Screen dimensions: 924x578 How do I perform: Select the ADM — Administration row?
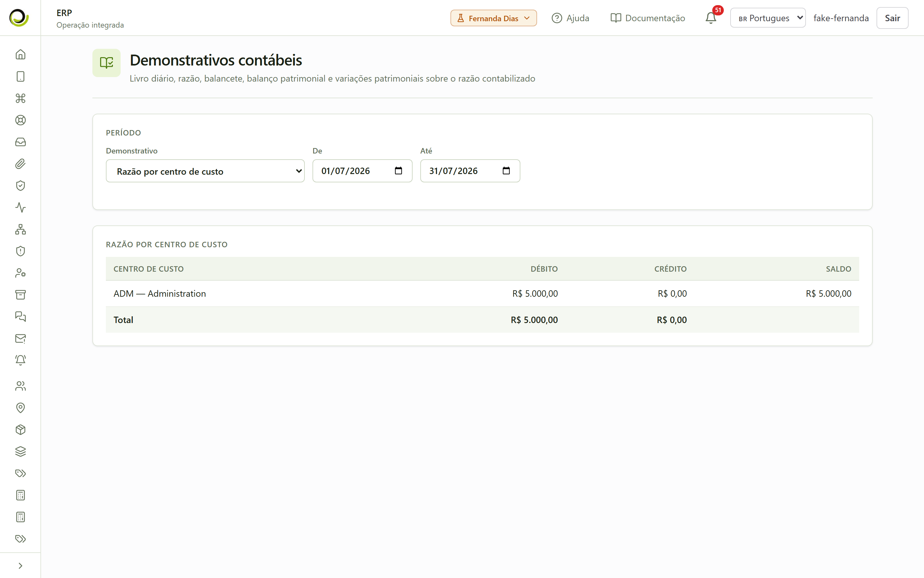coord(482,293)
